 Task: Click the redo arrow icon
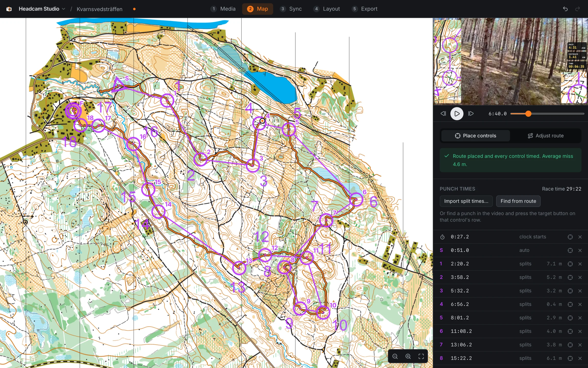[577, 9]
